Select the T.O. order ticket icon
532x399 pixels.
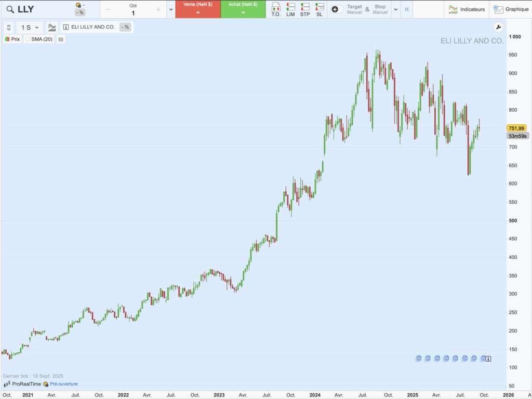[276, 8]
